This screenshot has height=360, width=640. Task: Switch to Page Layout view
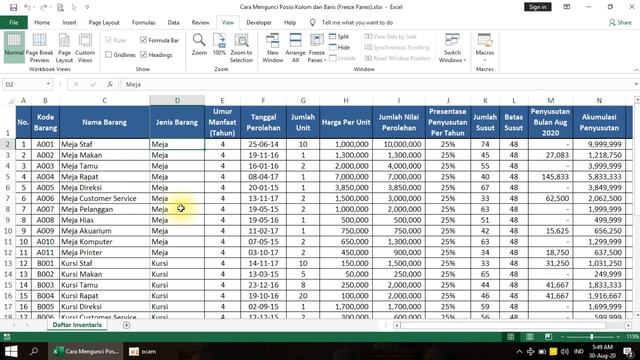click(x=64, y=48)
